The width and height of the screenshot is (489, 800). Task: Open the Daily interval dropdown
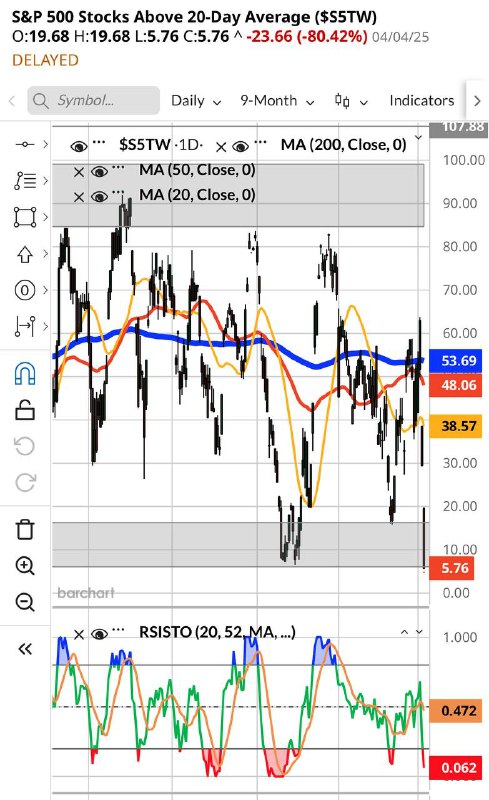point(196,101)
